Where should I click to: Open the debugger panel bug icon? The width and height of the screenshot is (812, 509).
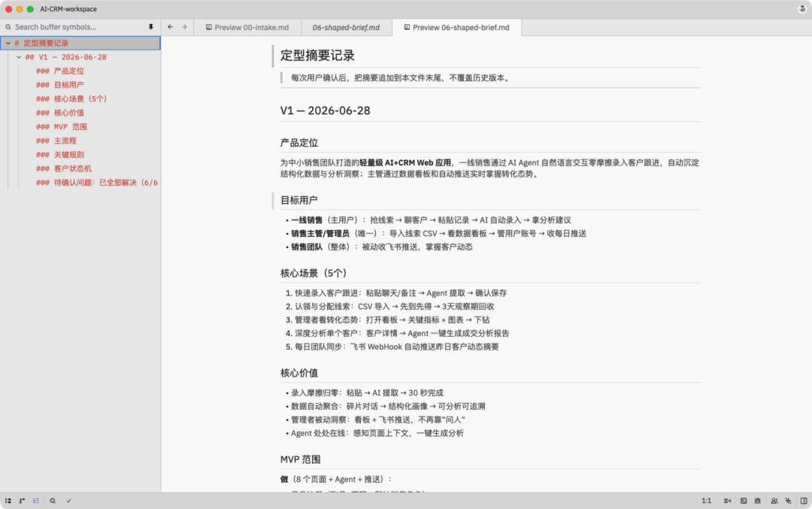758,501
